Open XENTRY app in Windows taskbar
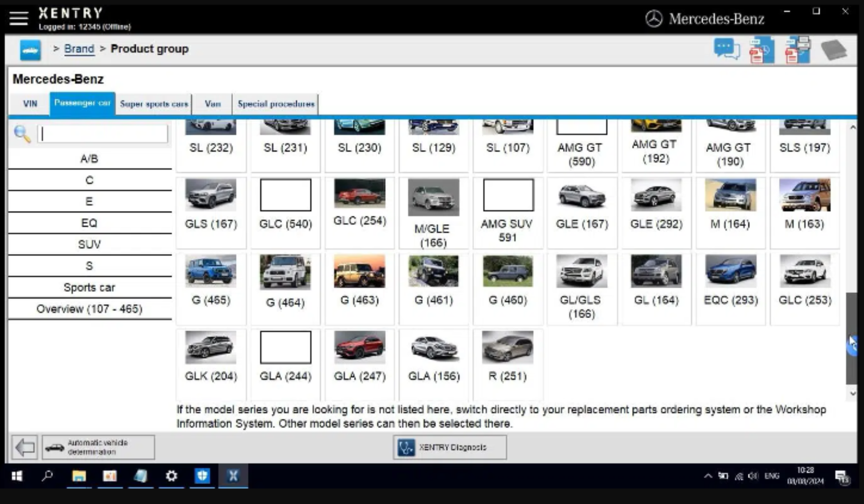864x504 pixels. click(x=233, y=476)
